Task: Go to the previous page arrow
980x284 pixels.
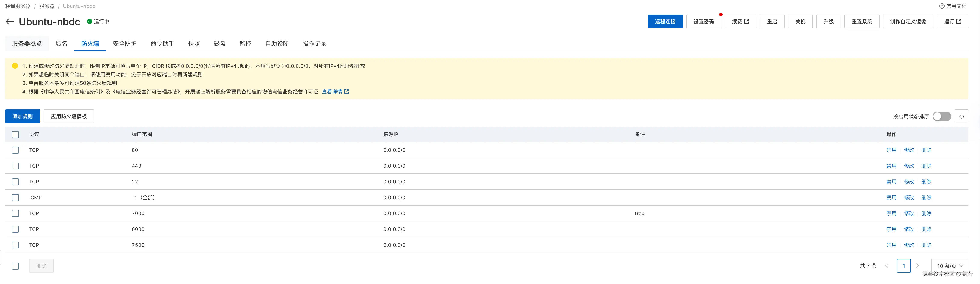Action: [887, 266]
